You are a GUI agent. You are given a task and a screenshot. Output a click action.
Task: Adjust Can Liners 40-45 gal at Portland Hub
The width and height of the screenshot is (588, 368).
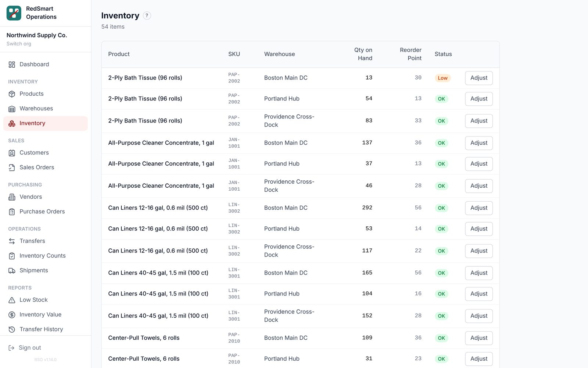tap(479, 294)
